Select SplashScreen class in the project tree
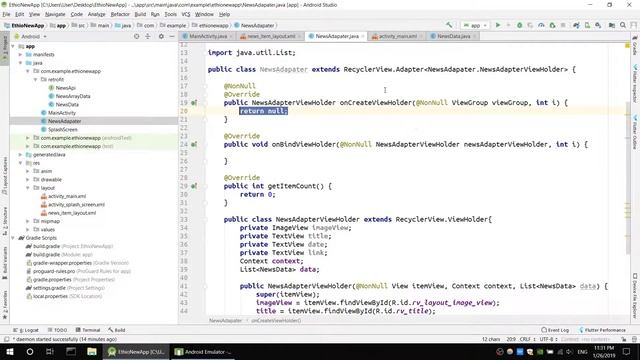This screenshot has width=640, height=360. [62, 129]
